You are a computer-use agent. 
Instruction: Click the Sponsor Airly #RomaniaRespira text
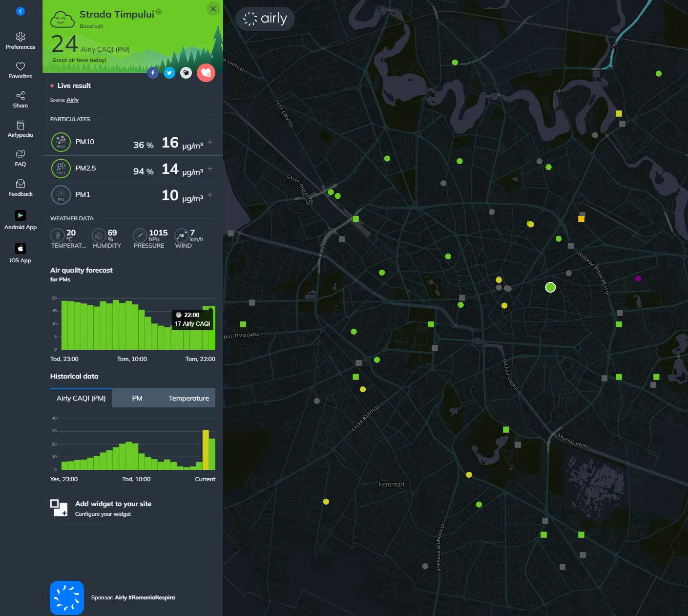[133, 598]
